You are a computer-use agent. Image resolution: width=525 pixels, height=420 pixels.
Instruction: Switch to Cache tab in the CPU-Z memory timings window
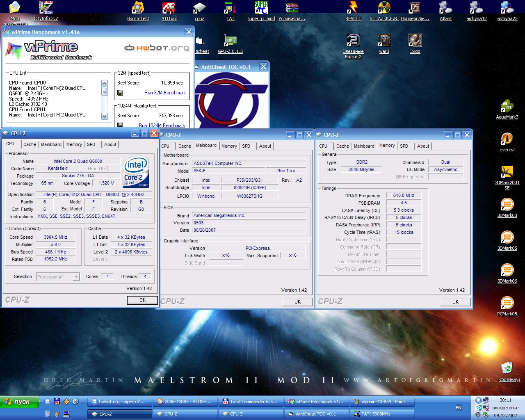(342, 146)
